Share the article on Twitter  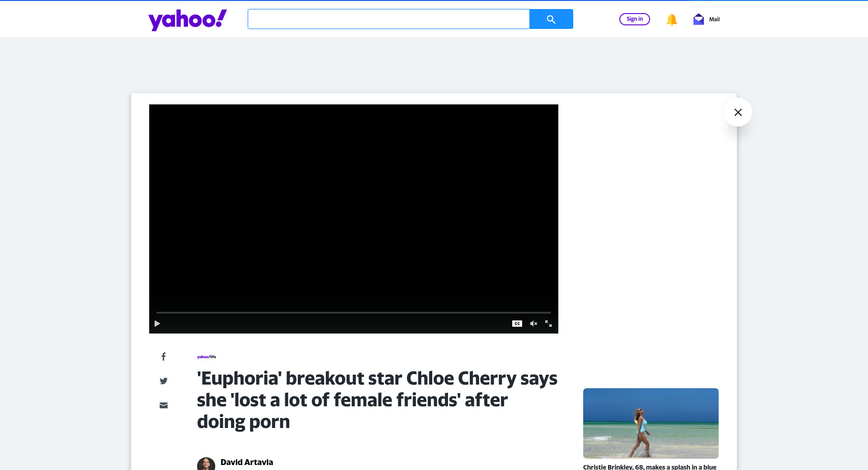pos(164,381)
